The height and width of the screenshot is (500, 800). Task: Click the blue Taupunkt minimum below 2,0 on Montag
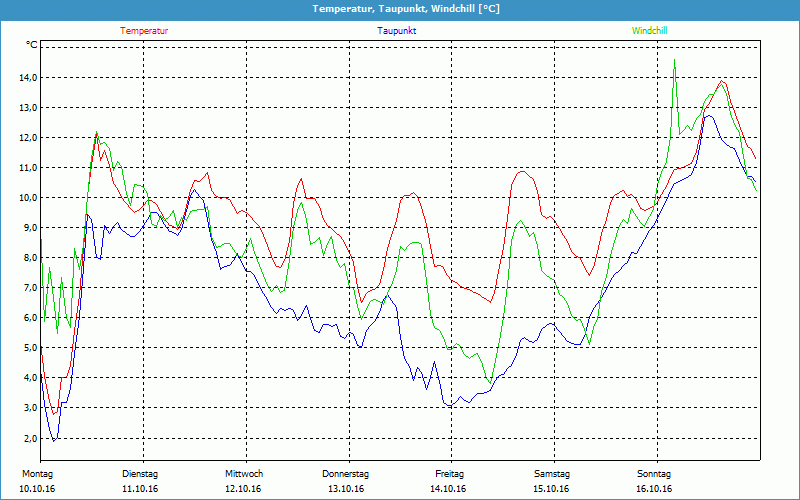click(54, 440)
